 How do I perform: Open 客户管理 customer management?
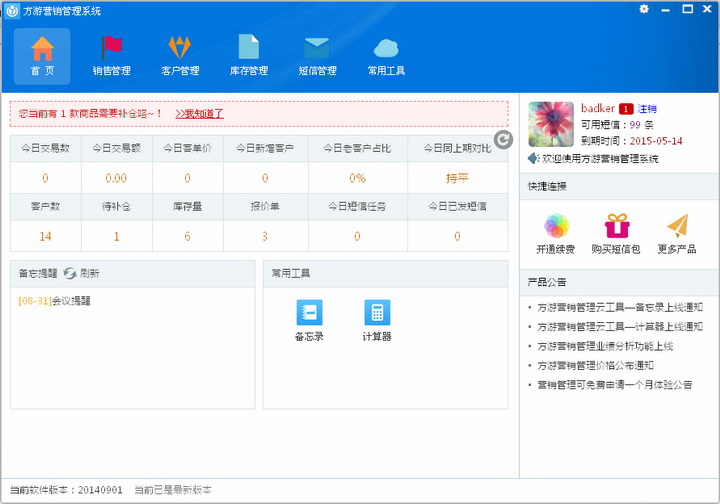coord(180,56)
